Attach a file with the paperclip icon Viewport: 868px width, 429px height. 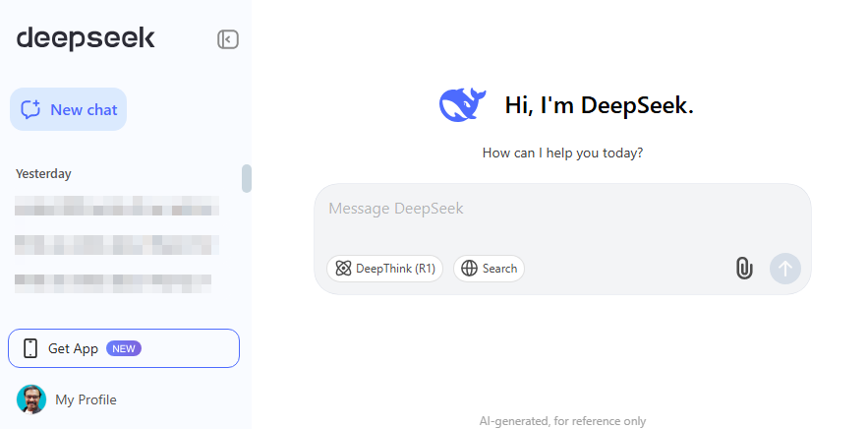point(744,269)
